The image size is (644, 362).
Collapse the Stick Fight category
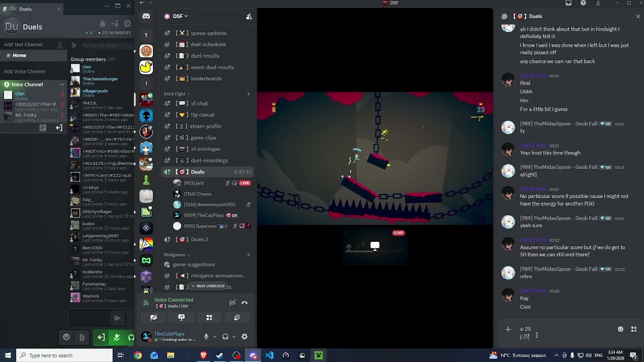(x=177, y=94)
